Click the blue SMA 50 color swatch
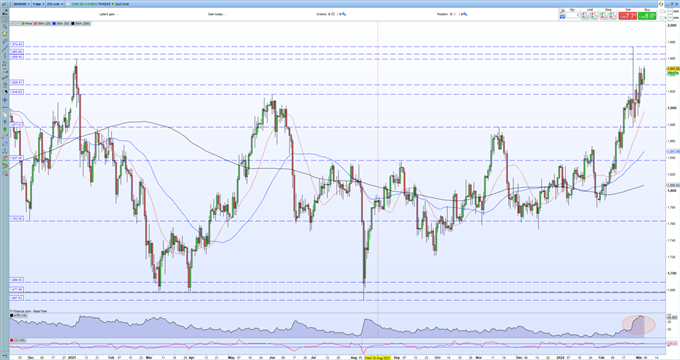 point(54,23)
